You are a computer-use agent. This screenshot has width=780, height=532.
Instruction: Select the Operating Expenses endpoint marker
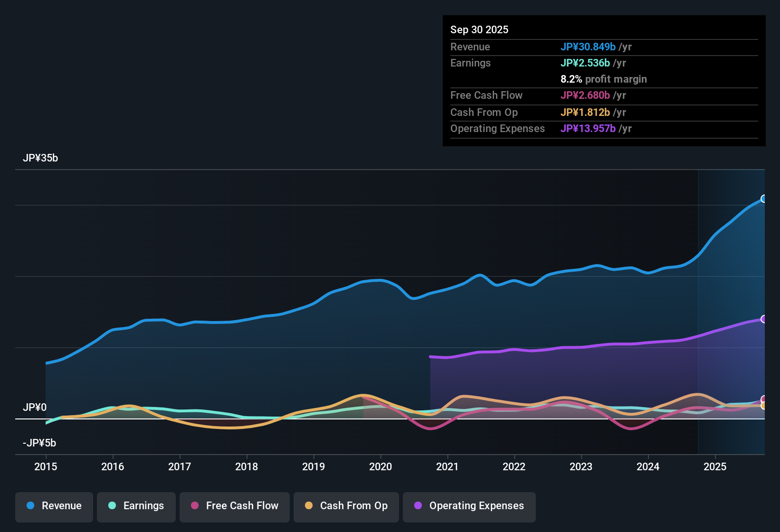click(x=764, y=319)
